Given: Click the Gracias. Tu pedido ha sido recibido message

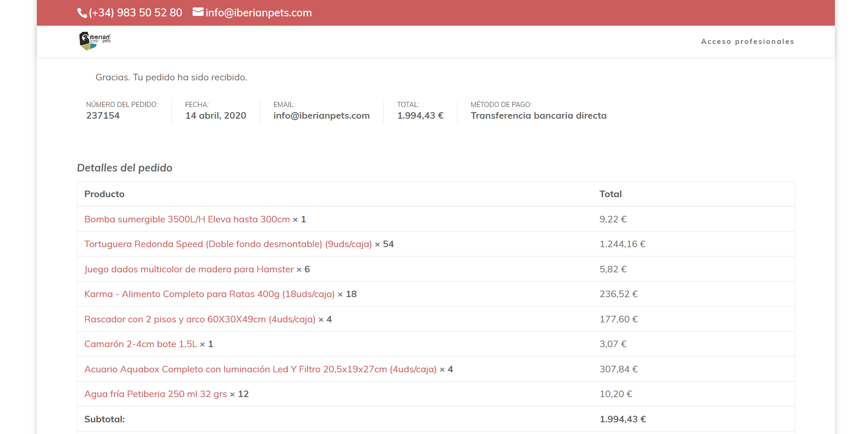Looking at the screenshot, I should (x=171, y=77).
